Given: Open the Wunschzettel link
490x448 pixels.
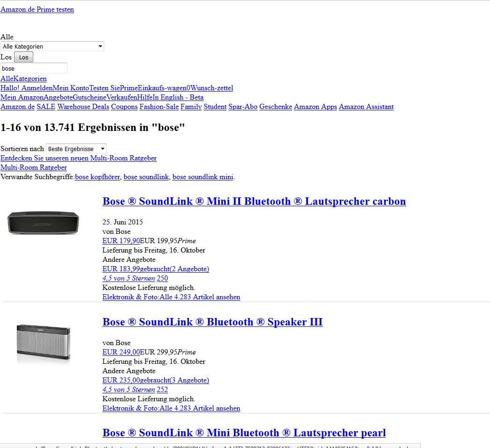Looking at the screenshot, I should click(x=212, y=88).
